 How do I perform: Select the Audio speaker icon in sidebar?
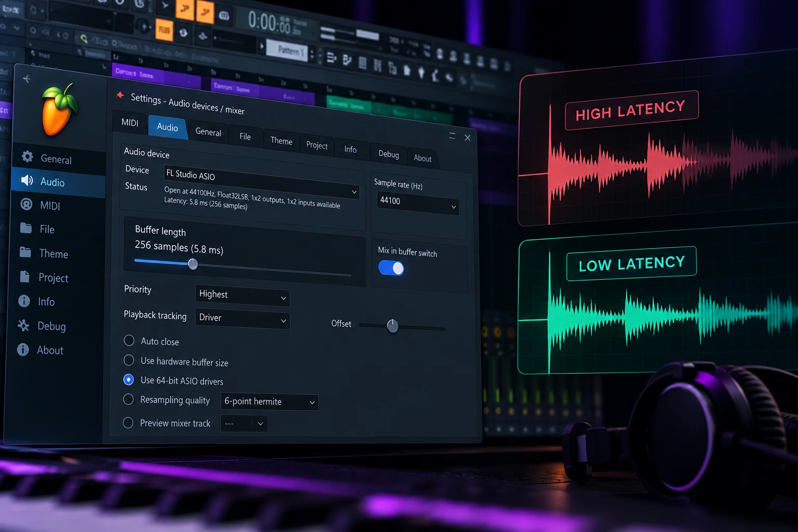point(27,180)
